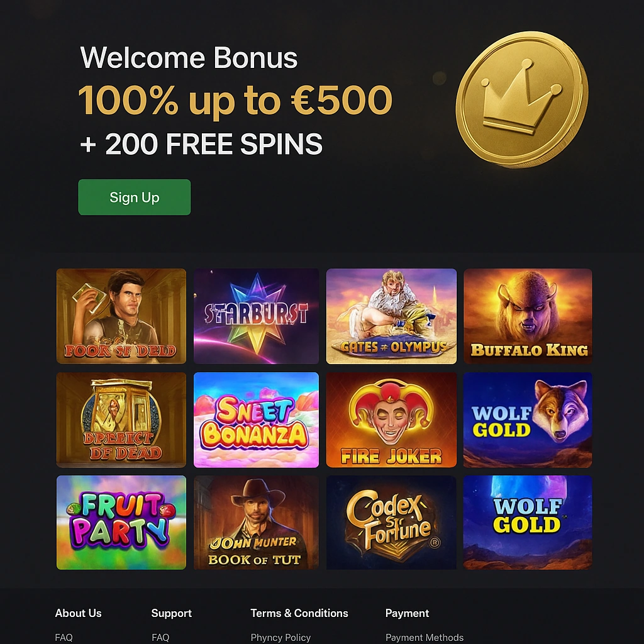Launch Codex of Fortune

pos(391,522)
